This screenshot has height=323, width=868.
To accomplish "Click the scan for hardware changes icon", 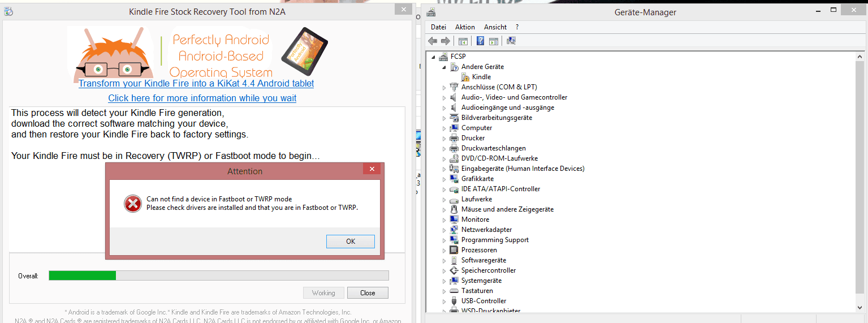I will point(511,41).
